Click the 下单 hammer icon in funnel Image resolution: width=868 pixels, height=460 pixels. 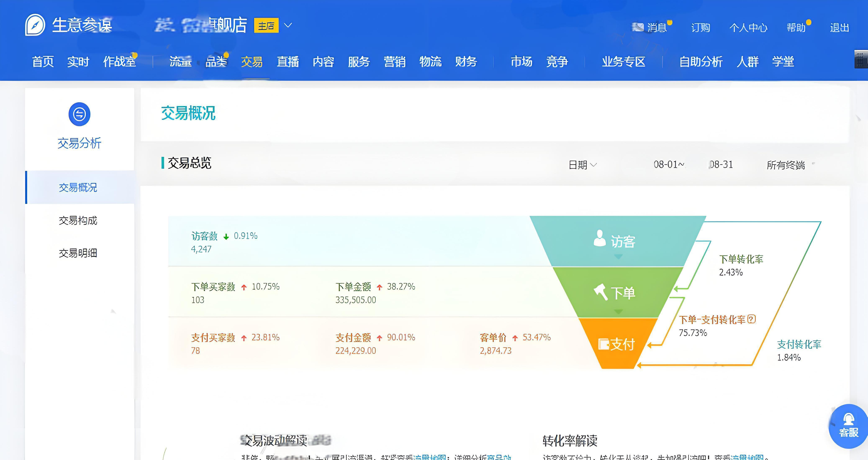pyautogui.click(x=600, y=292)
